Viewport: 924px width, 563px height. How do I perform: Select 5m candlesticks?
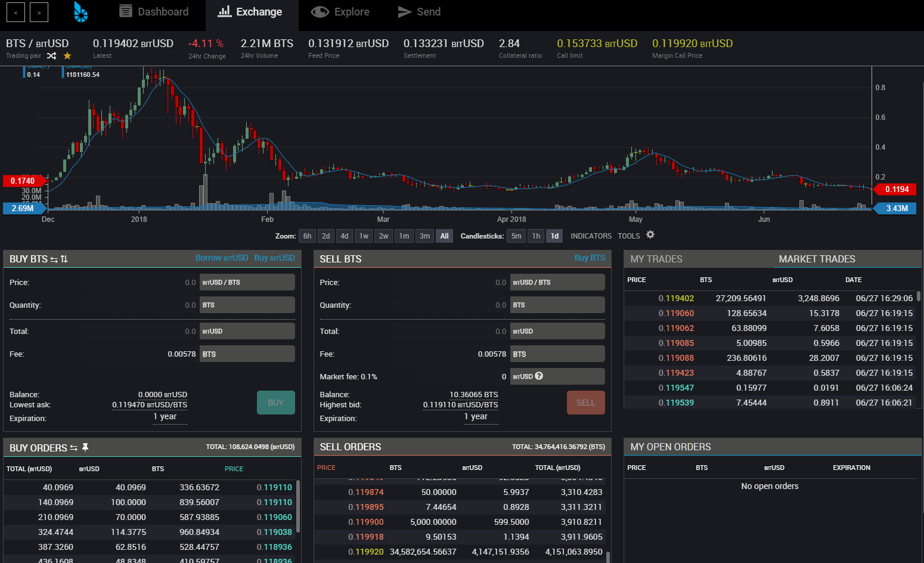[x=516, y=236]
